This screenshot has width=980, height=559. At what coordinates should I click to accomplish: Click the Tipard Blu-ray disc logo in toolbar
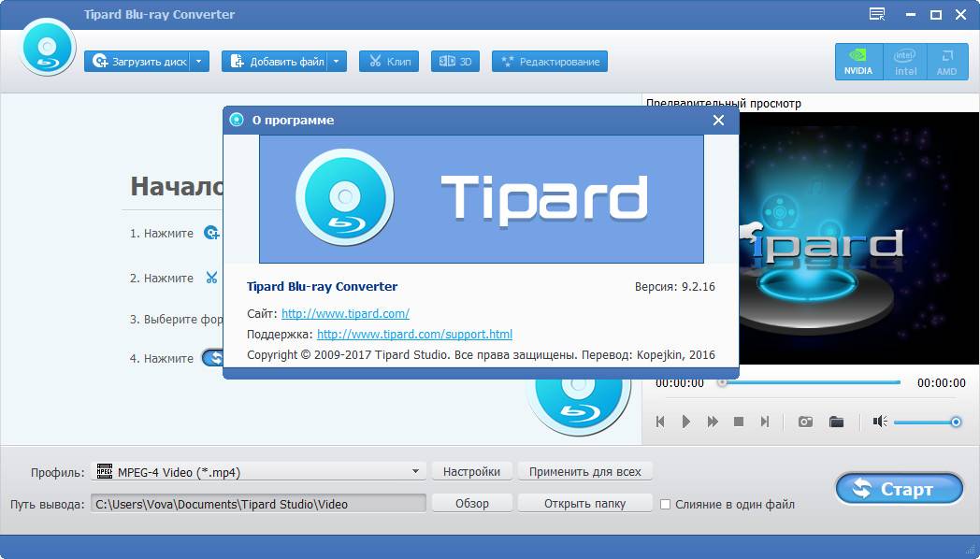pos(47,48)
